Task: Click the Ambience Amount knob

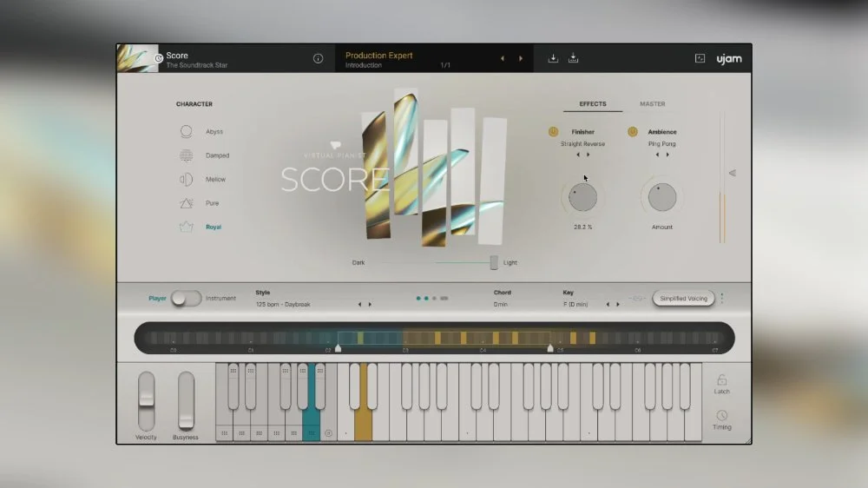Action: (x=662, y=197)
